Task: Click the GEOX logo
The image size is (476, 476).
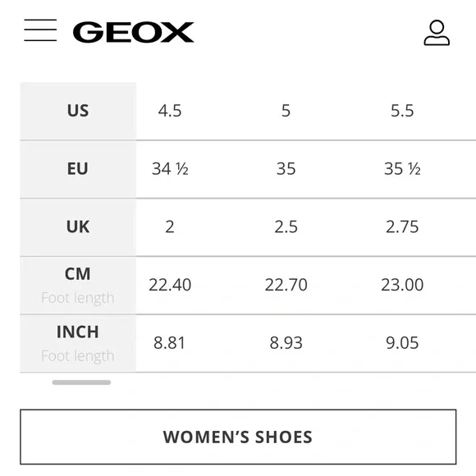Action: [x=133, y=32]
